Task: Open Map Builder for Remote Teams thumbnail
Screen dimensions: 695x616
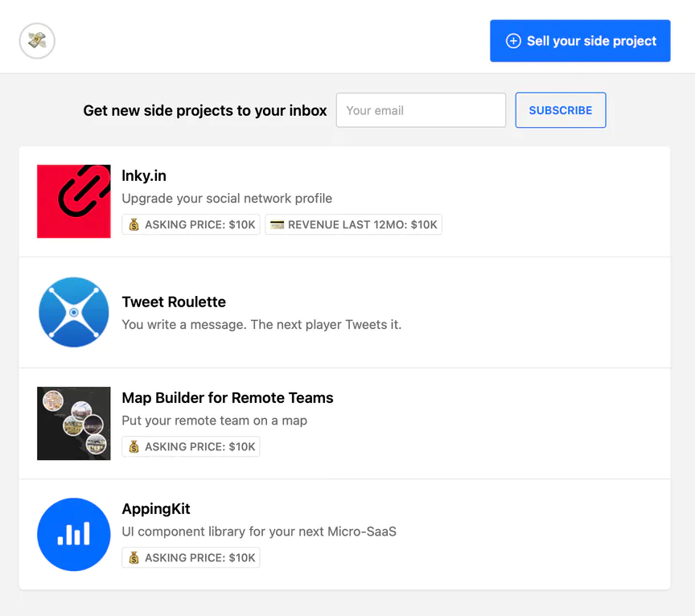Action: tap(73, 423)
